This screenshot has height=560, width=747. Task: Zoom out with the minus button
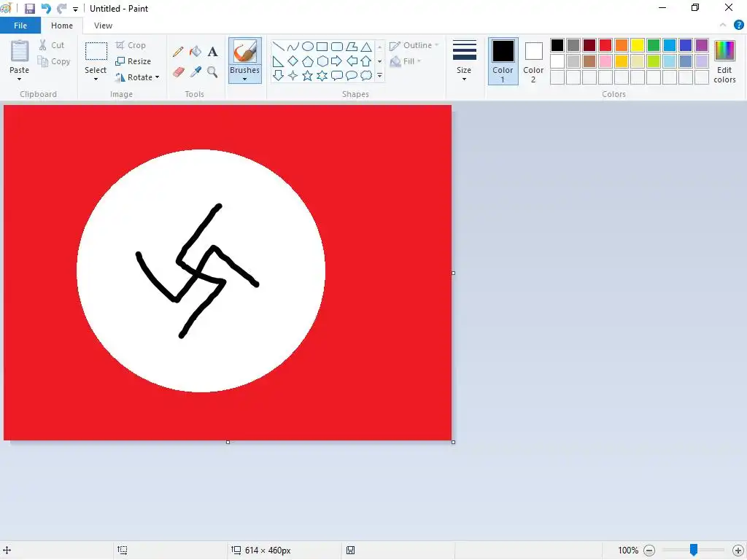point(649,551)
